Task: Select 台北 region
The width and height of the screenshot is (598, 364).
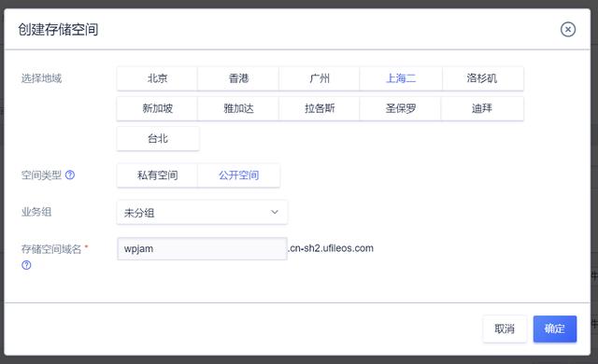Action: pos(158,138)
